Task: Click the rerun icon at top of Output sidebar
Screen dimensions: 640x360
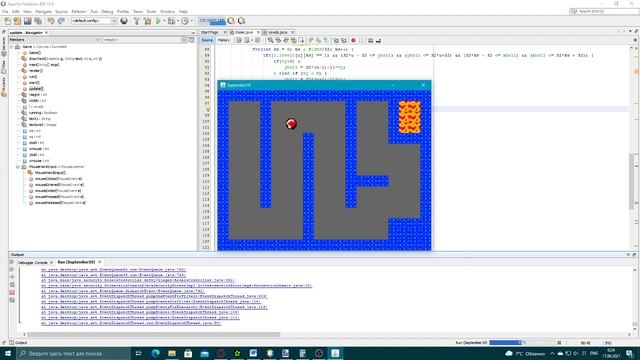Action: [12, 262]
